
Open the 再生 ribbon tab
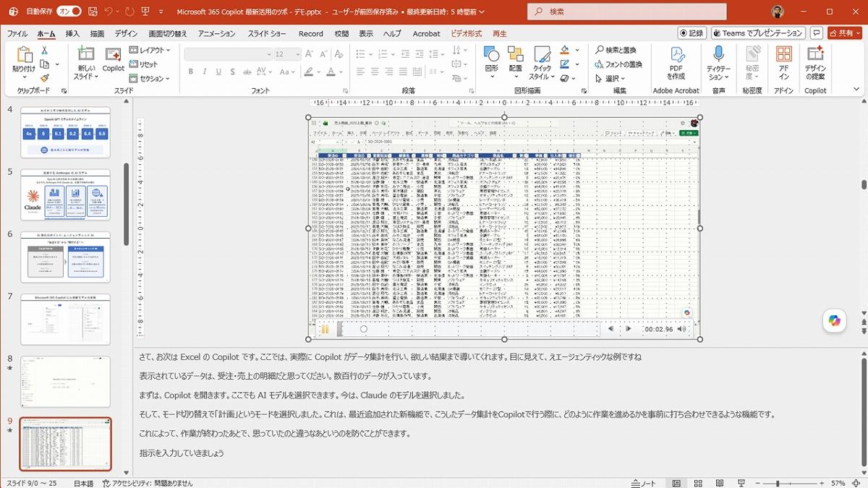pyautogui.click(x=500, y=34)
